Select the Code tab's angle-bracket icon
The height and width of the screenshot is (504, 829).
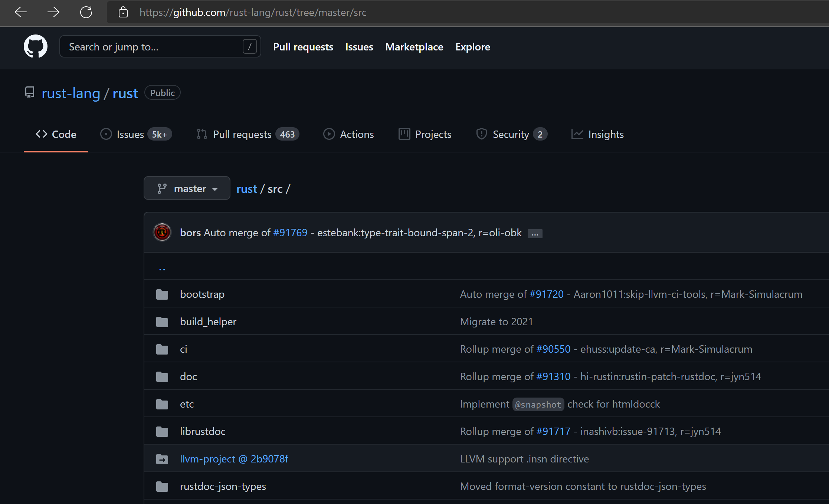pos(42,134)
